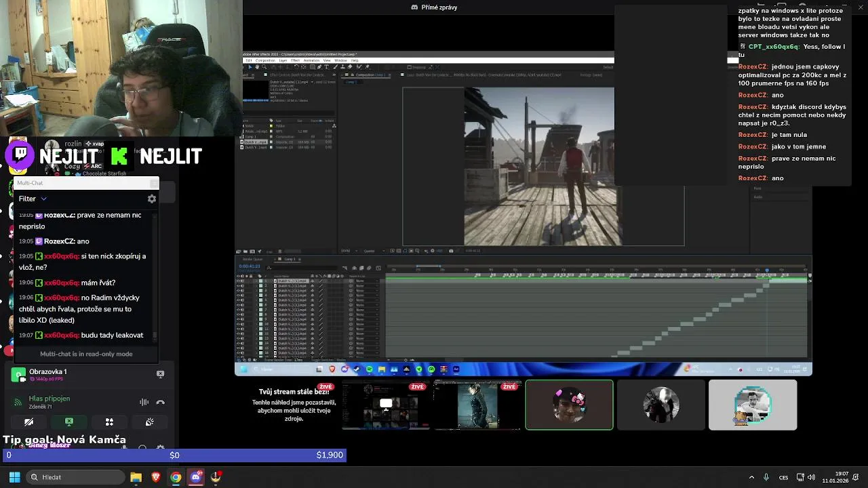The image size is (868, 488).
Task: Select the Puppet Pin tool
Action: (368, 67)
